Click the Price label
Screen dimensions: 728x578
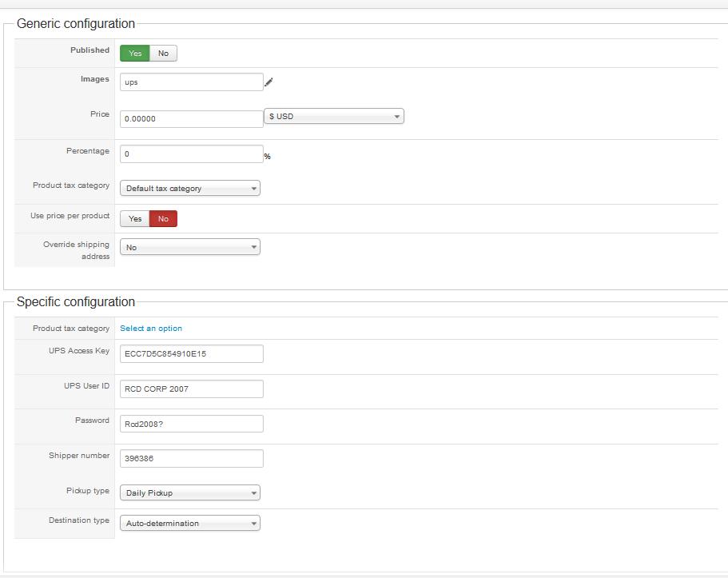coord(100,114)
